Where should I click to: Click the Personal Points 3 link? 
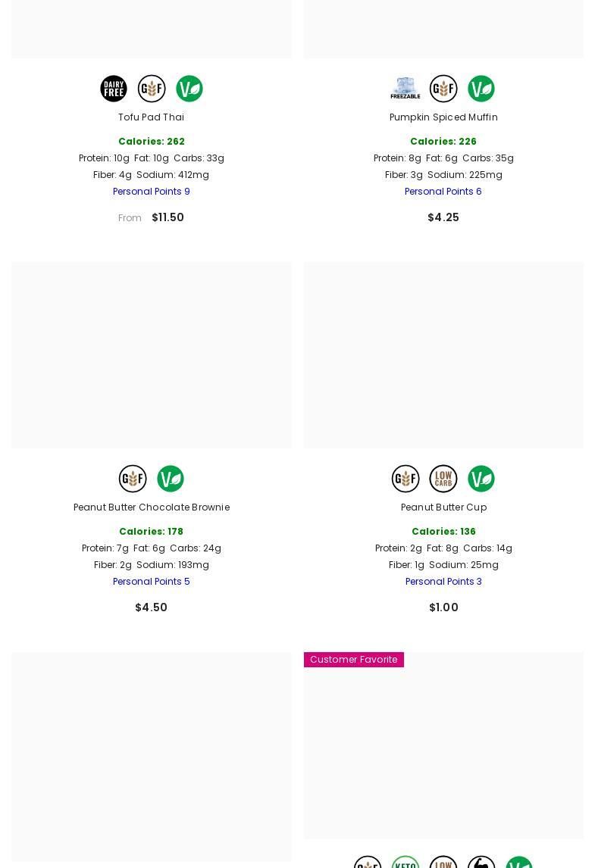click(x=443, y=582)
